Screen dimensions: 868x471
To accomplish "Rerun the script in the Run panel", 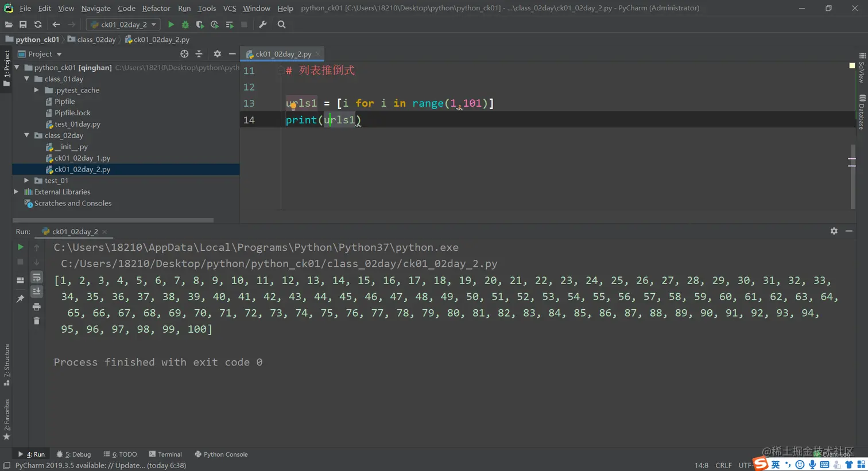I will [x=20, y=247].
